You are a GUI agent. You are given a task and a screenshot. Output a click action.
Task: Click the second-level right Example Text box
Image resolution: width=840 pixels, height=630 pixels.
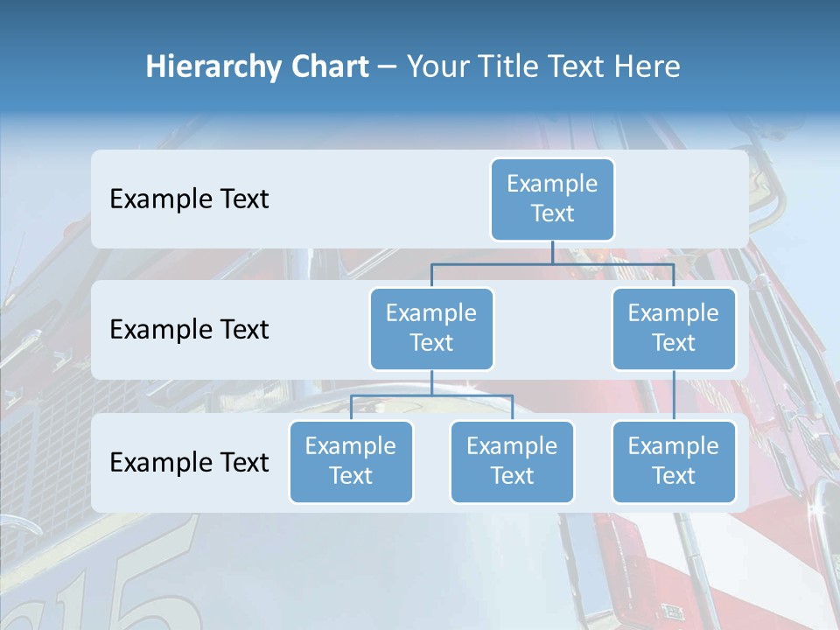(x=674, y=328)
